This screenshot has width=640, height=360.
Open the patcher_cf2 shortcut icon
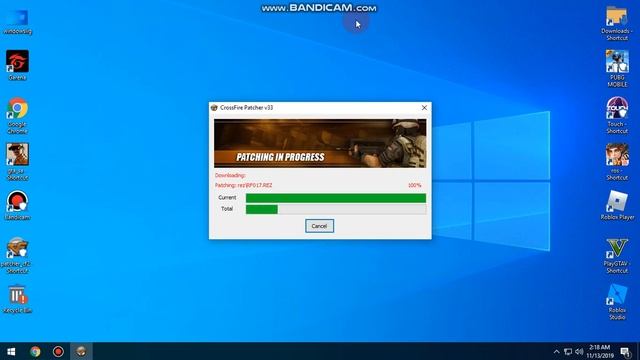click(x=17, y=255)
